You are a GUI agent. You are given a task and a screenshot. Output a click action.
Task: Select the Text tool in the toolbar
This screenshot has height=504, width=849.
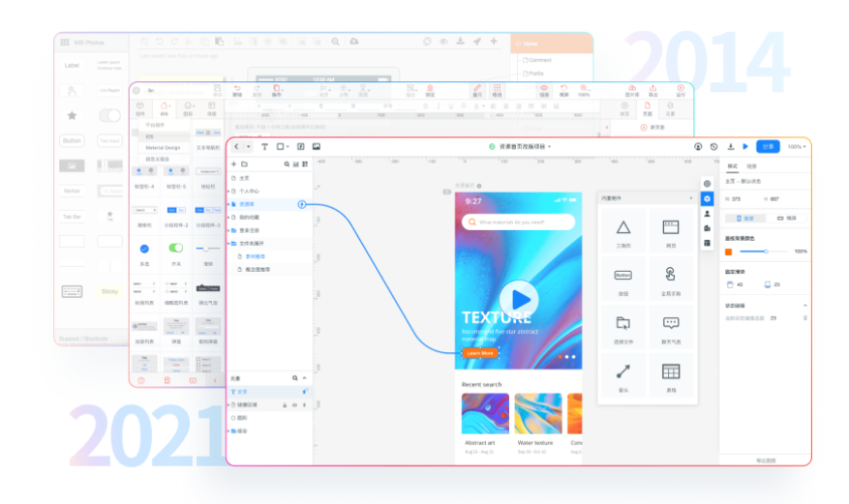point(264,146)
